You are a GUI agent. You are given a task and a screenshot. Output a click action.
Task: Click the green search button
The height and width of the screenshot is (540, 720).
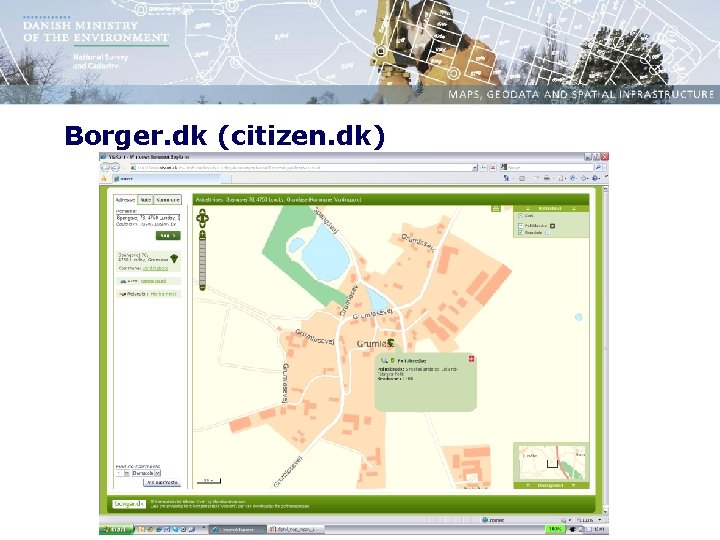pos(168,236)
